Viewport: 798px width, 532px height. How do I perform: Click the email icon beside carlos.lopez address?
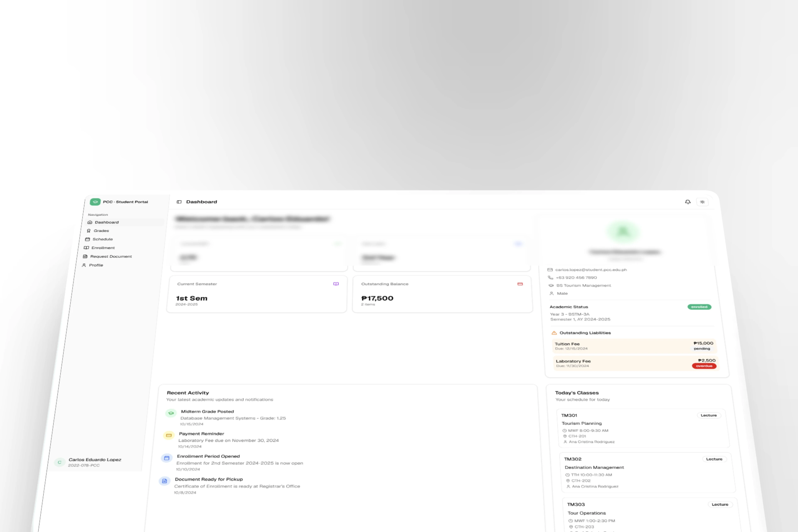(x=550, y=270)
